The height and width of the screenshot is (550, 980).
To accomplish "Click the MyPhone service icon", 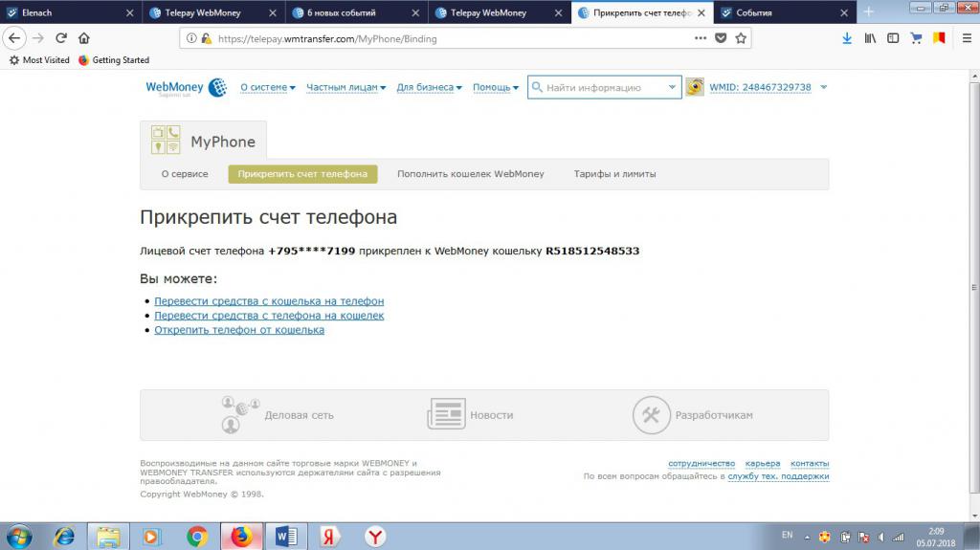I will (166, 140).
